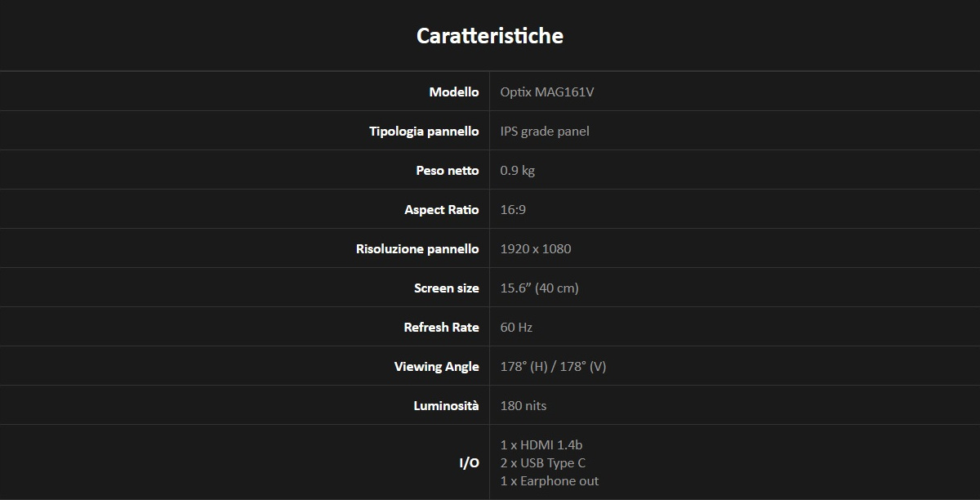Select the Aspect Ratio label
This screenshot has height=500, width=980.
pyautogui.click(x=442, y=209)
